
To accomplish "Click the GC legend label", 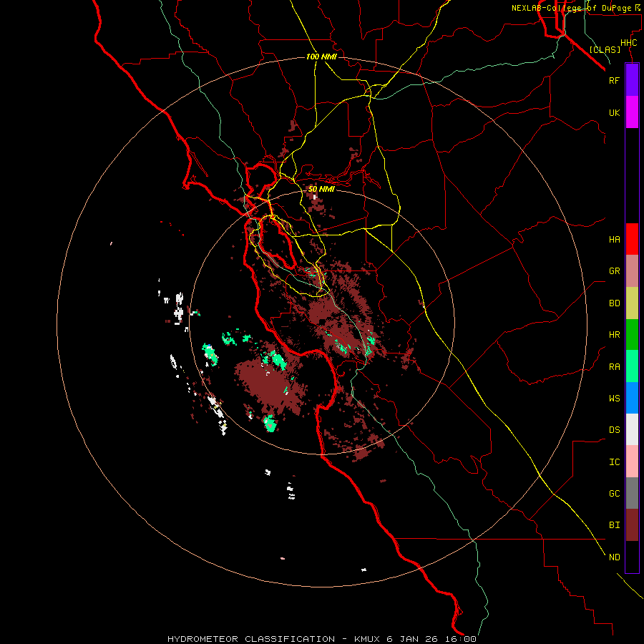I will coord(614,494).
